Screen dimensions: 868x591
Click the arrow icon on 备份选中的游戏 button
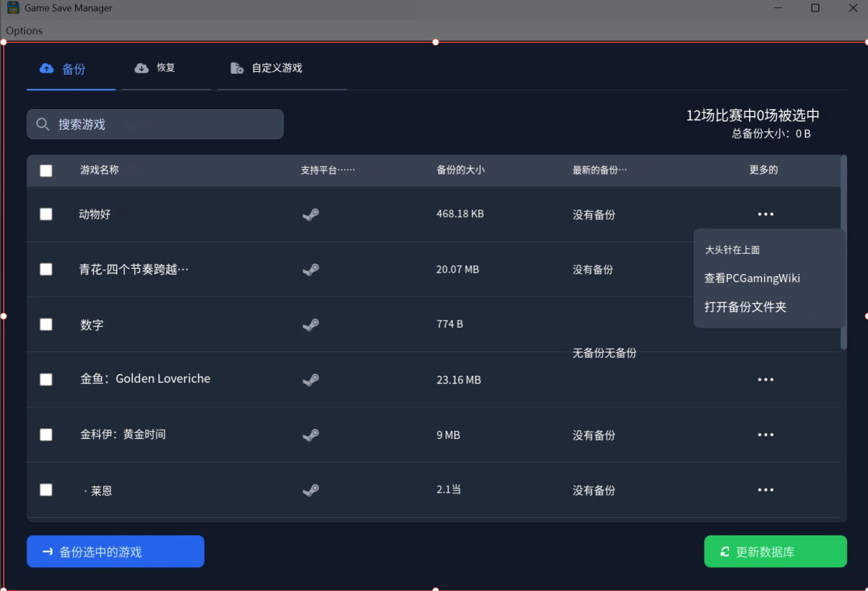pos(47,552)
